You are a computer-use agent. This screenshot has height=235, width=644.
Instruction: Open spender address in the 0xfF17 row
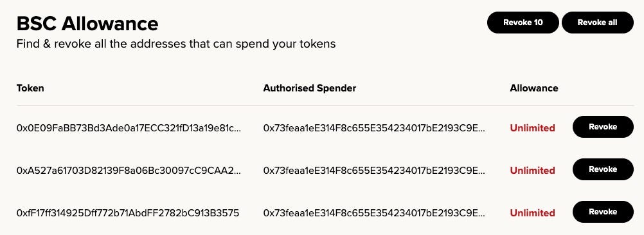pos(374,212)
